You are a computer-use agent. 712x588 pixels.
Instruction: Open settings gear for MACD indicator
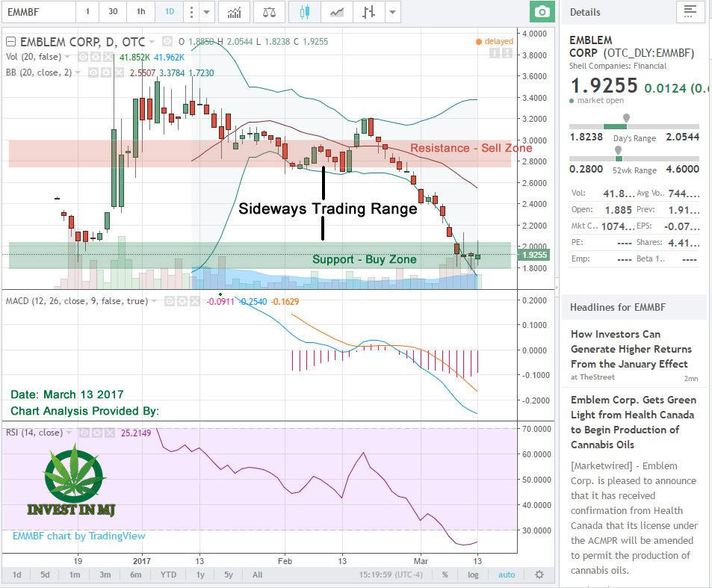coord(182,301)
